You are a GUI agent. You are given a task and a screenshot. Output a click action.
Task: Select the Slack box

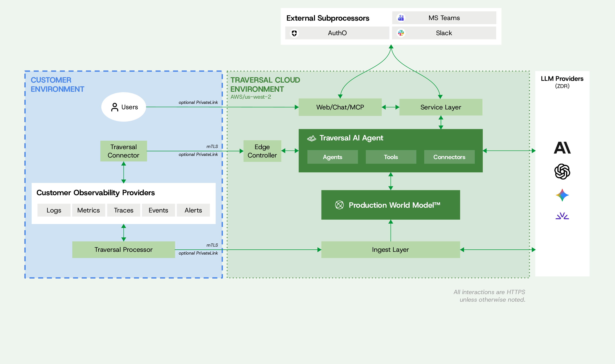pyautogui.click(x=444, y=33)
